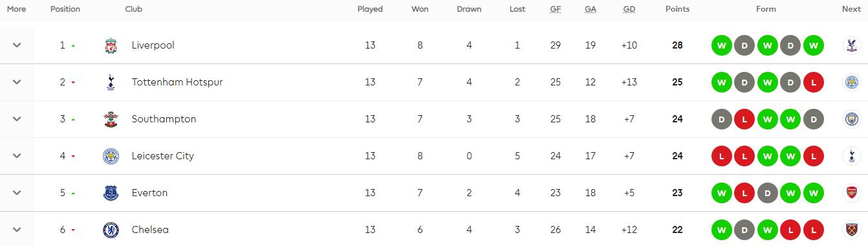Click the Leicester City club crest

pos(111,156)
